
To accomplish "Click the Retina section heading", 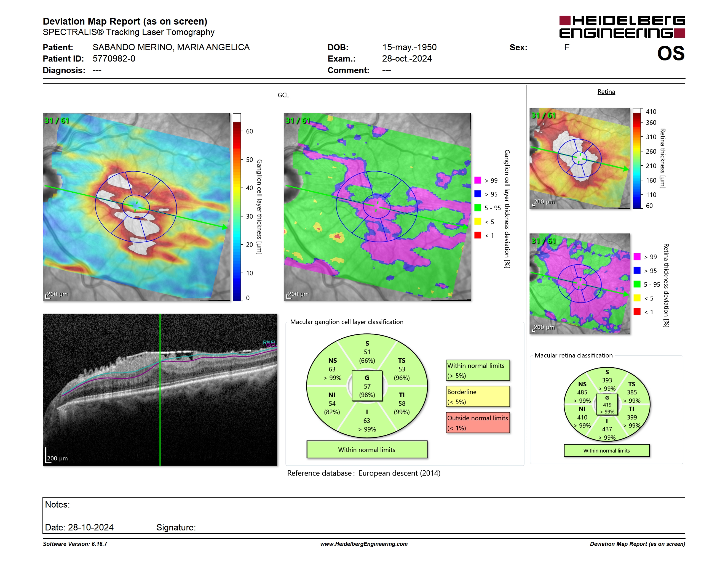I will click(x=606, y=92).
